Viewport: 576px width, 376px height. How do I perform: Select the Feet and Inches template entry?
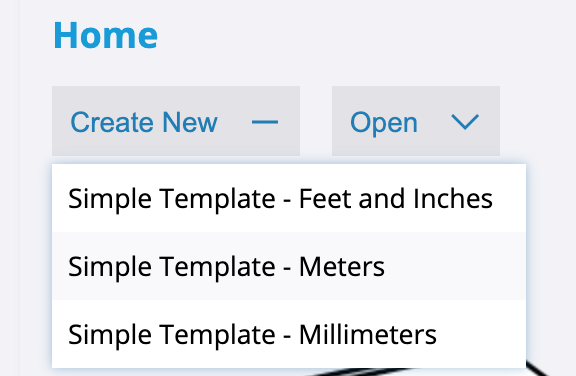pos(289,198)
